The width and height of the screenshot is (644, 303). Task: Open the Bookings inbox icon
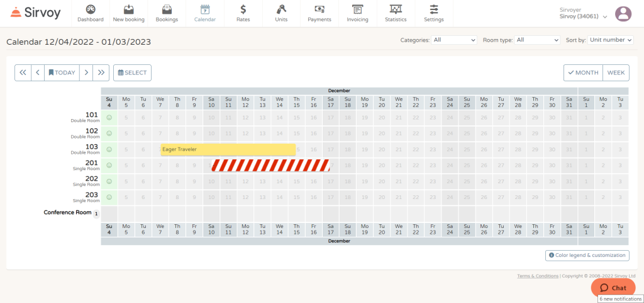pos(167,9)
